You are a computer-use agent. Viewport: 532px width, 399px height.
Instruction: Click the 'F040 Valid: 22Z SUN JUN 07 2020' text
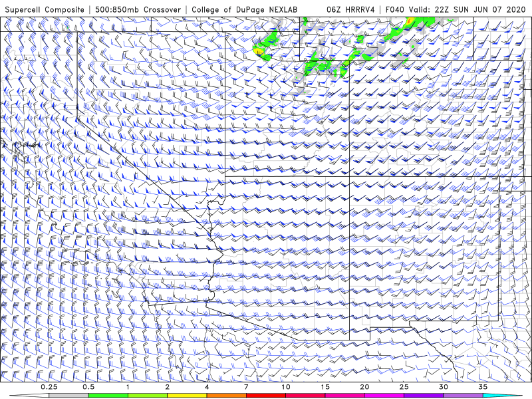(456, 9)
